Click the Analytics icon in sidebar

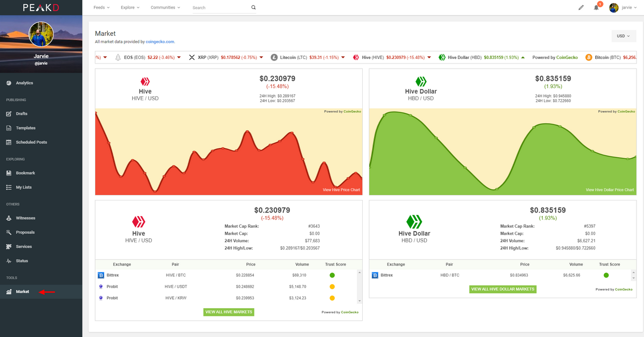pos(9,83)
